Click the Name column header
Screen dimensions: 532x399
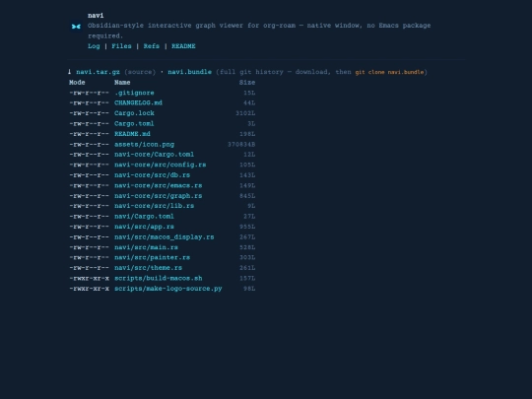click(x=122, y=83)
